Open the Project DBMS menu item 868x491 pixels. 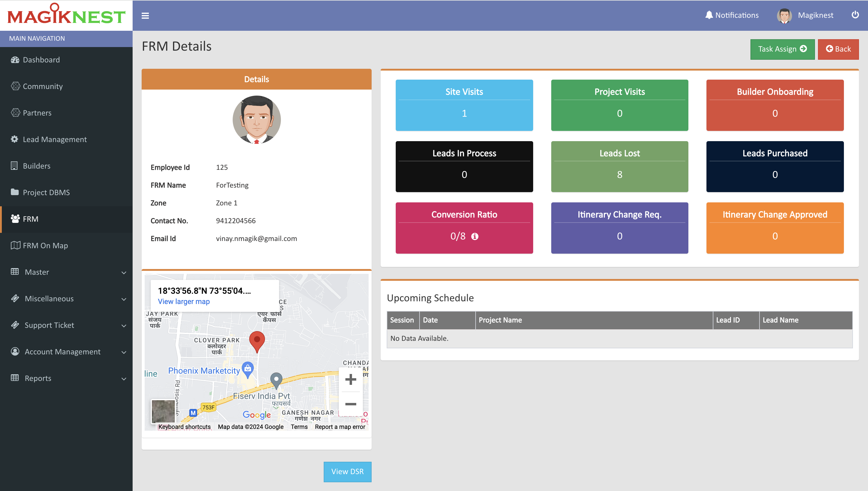pos(66,192)
